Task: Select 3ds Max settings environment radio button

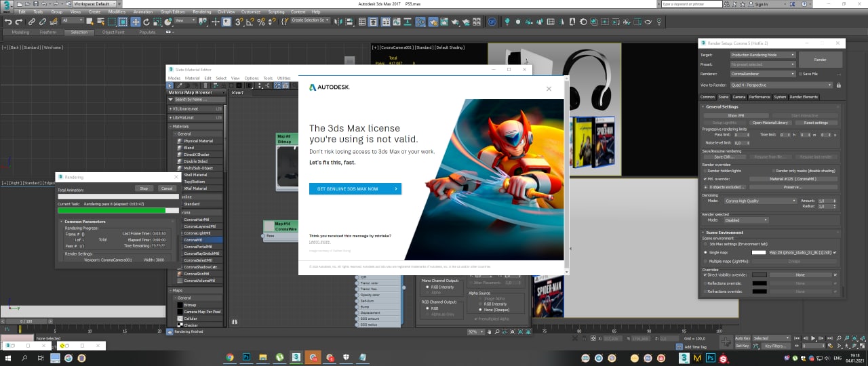Action: click(x=705, y=244)
